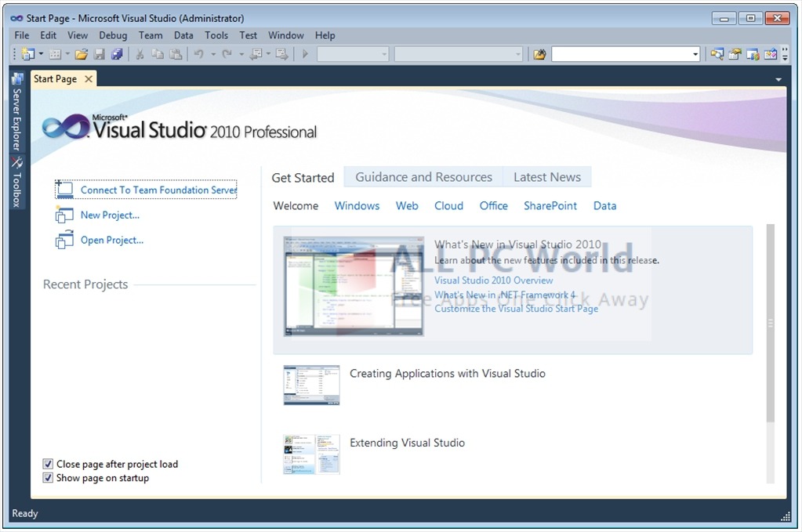802x532 pixels.
Task: Click the Undo arrow icon
Action: click(x=199, y=53)
